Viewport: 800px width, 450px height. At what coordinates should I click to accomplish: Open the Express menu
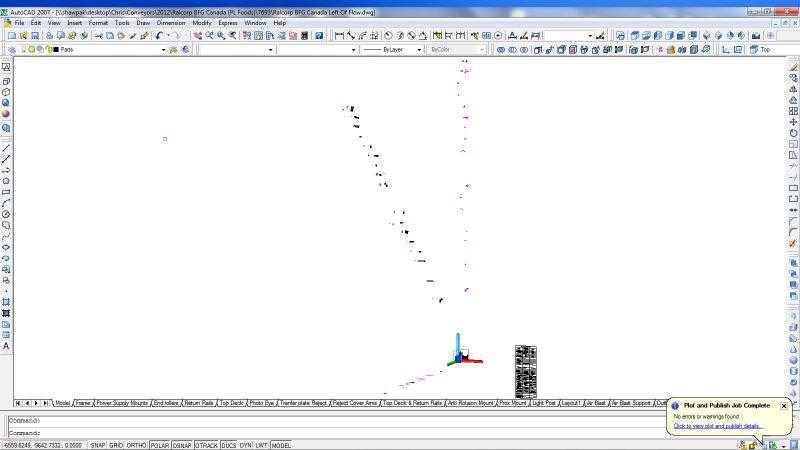[228, 23]
